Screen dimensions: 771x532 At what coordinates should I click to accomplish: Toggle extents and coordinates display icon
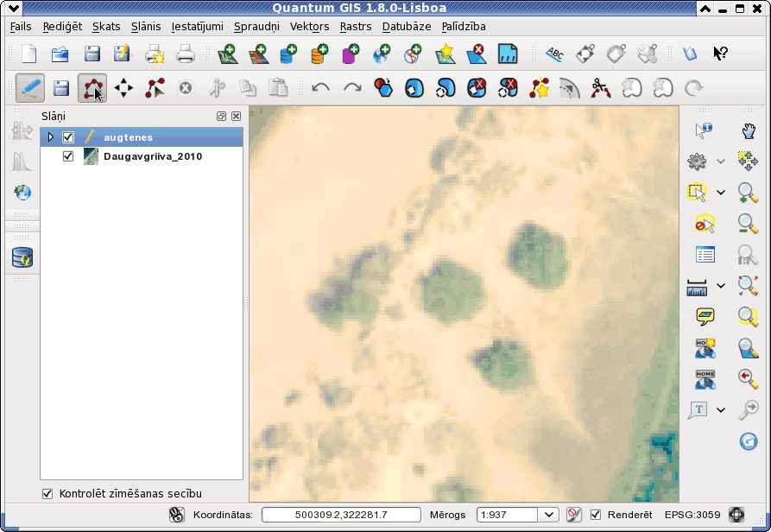point(176,515)
